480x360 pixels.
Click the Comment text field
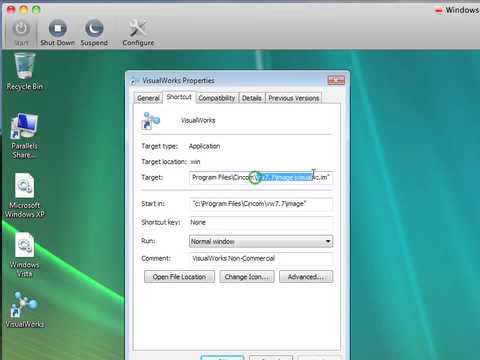point(261,258)
